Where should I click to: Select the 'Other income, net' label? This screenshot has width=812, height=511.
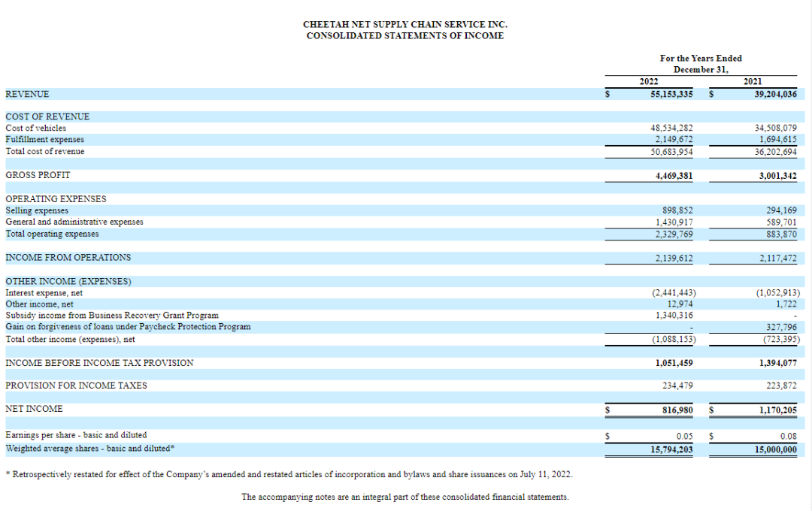pos(39,304)
